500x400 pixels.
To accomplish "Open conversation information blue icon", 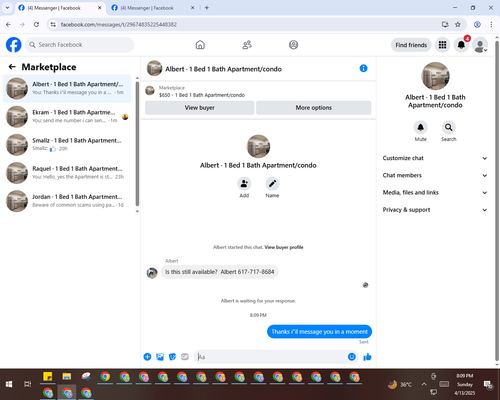I will (x=363, y=68).
